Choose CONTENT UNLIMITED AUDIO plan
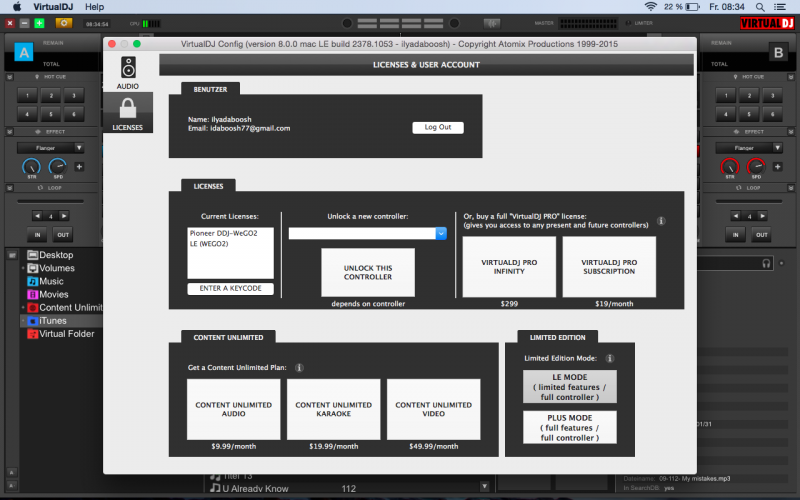Screen dimensions: 800x500 (233, 409)
